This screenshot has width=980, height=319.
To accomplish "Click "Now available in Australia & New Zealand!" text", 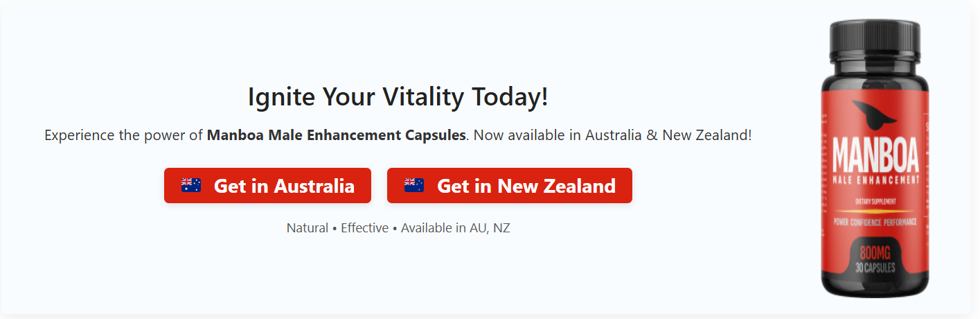I will pyautogui.click(x=612, y=135).
